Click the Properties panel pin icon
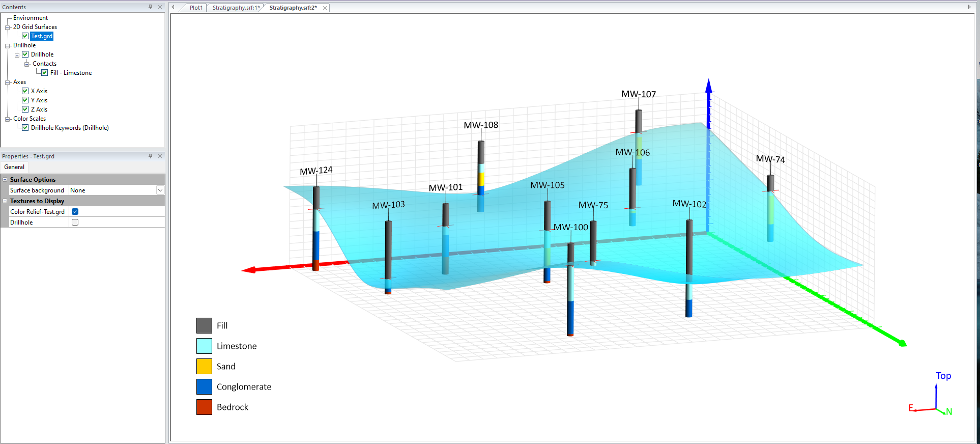This screenshot has width=980, height=444. pyautogui.click(x=150, y=156)
